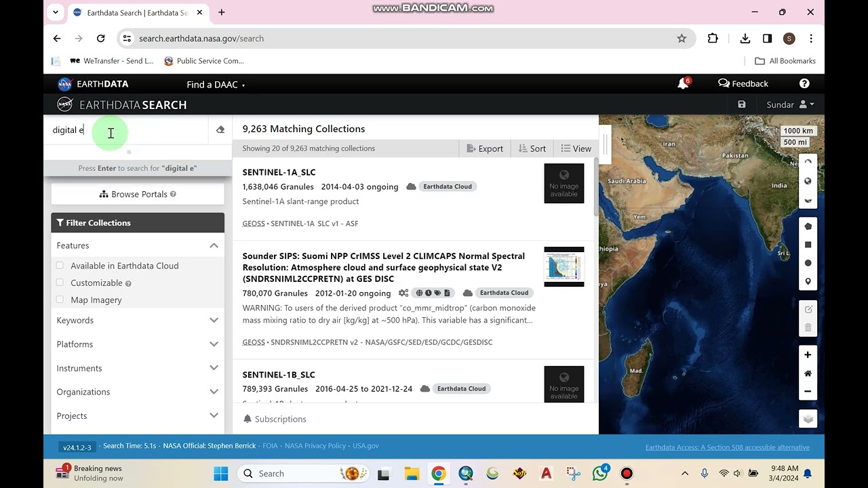Expand the Instruments filter
Image resolution: width=868 pixels, height=488 pixels.
(138, 368)
